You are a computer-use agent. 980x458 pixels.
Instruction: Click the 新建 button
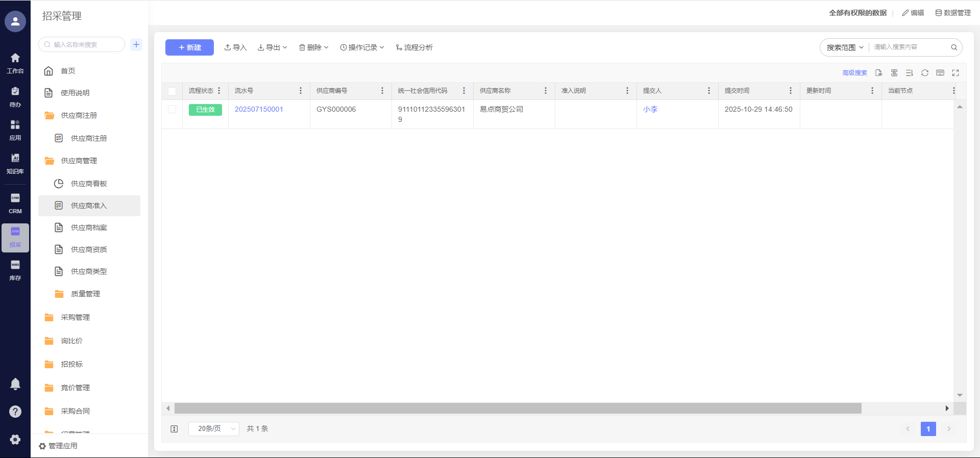(x=189, y=47)
